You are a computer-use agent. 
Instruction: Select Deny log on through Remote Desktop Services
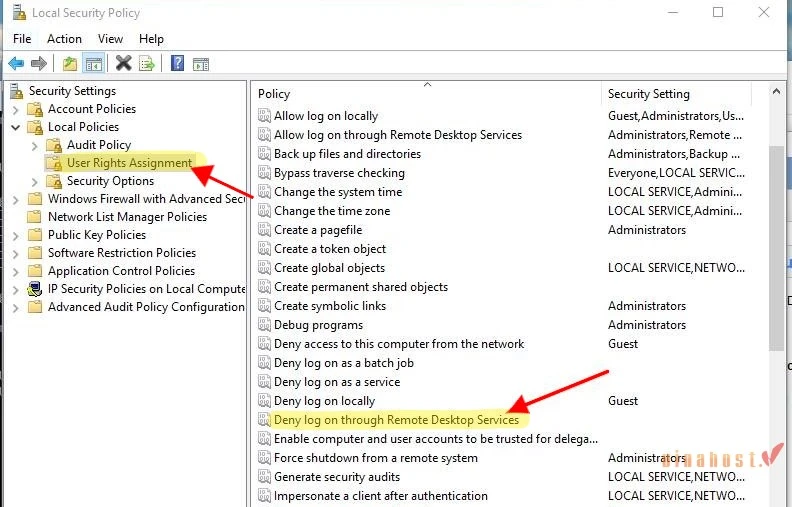tap(396, 420)
